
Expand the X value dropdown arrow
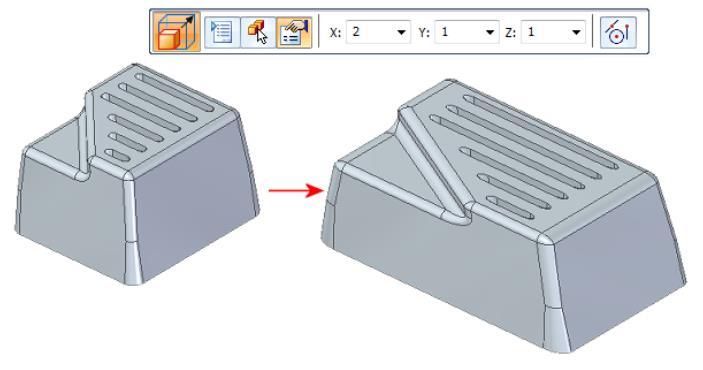point(401,32)
